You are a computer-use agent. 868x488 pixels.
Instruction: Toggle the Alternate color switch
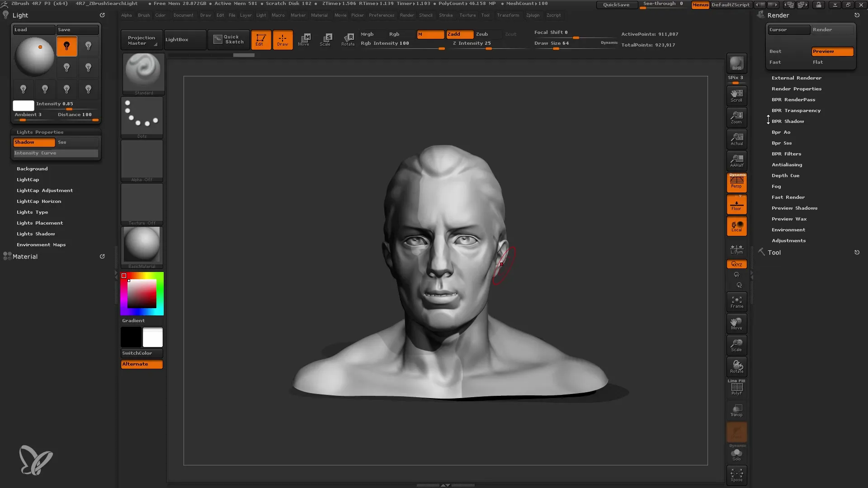pos(142,363)
